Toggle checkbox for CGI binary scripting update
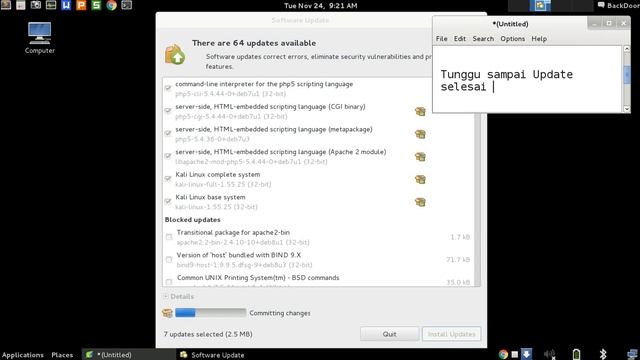 pyautogui.click(x=168, y=111)
